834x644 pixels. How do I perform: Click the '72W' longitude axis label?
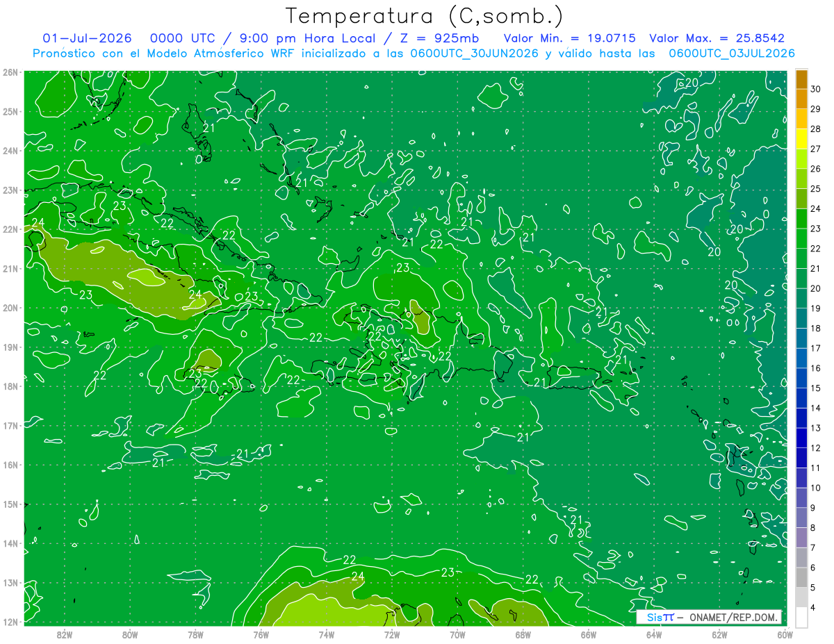[392, 634]
